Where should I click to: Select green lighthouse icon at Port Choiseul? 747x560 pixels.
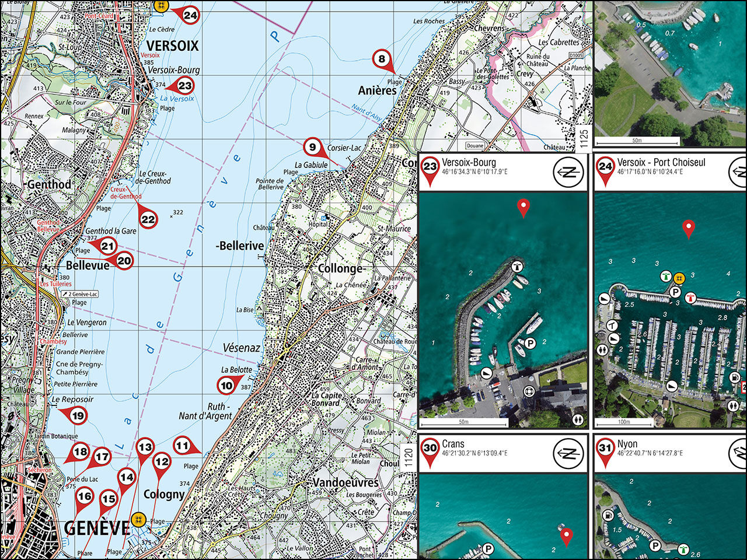click(x=665, y=276)
